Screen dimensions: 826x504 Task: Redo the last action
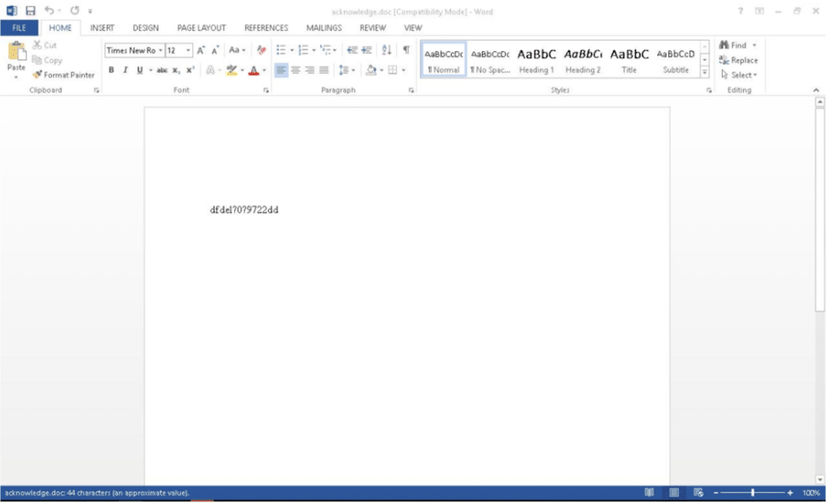[75, 10]
